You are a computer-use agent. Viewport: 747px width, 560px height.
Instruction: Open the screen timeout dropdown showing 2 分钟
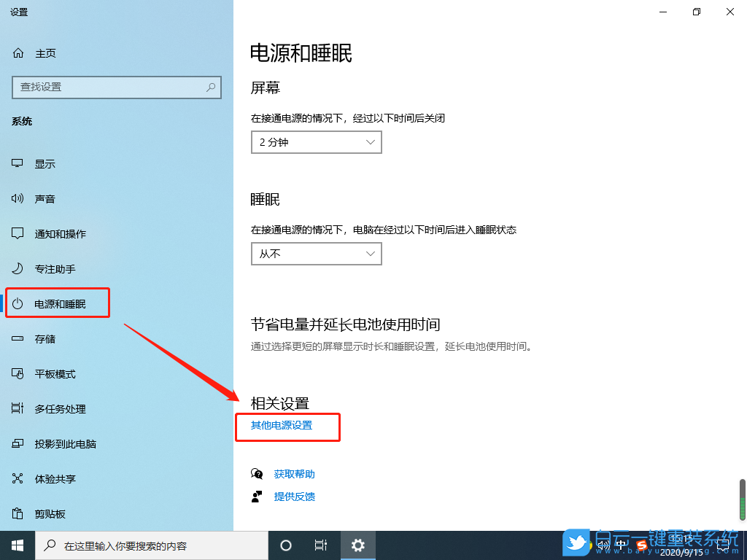pos(316,141)
